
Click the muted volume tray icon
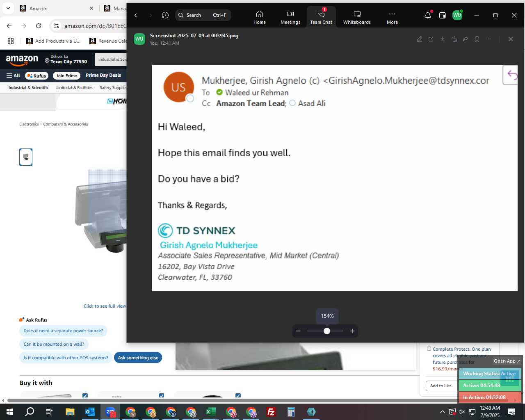pos(462,412)
